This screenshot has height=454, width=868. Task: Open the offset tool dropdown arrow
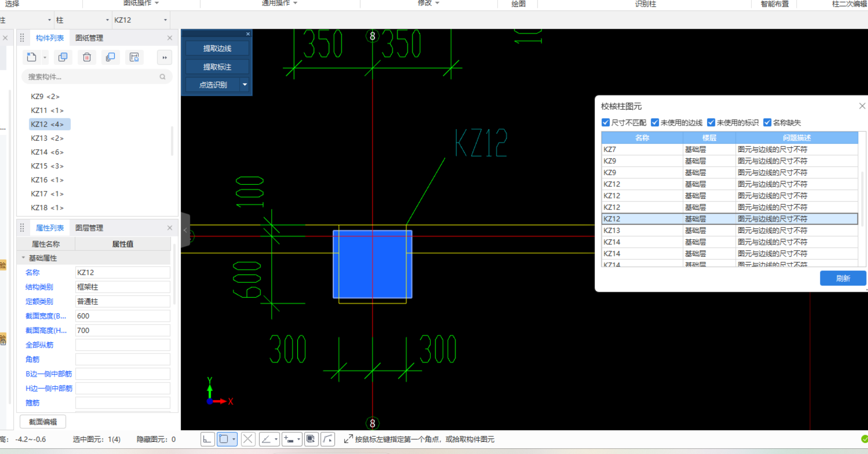[299, 439]
